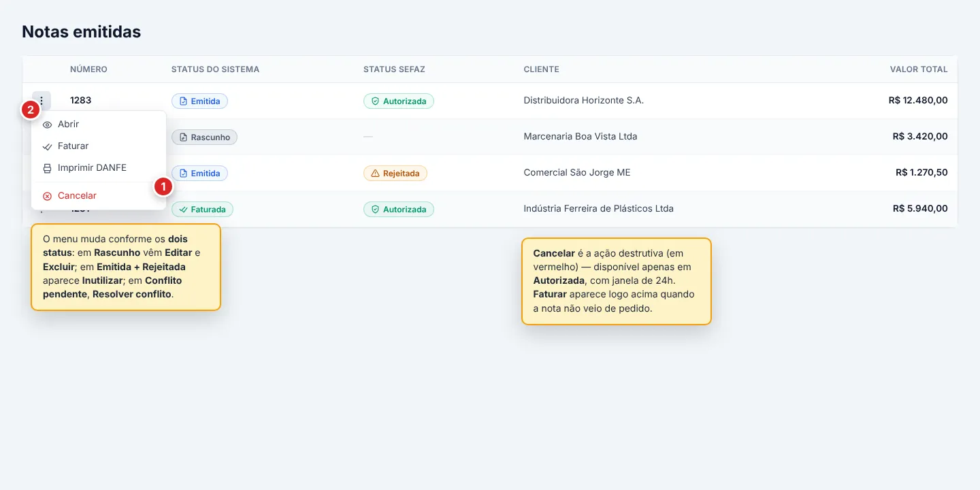Screen dimensions: 980x490
Task: Click client Indústria Ferreira de Plásticos Ltda
Action: (598, 208)
